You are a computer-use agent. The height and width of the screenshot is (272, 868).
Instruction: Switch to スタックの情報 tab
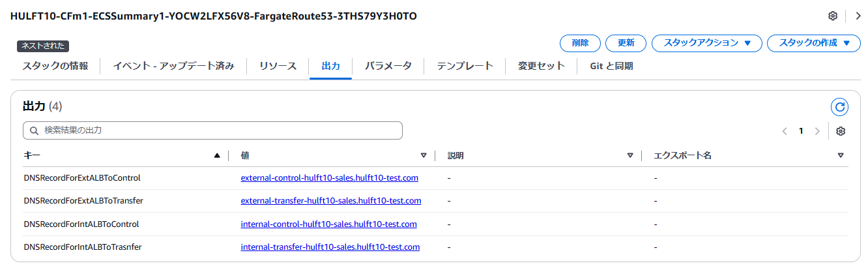coord(55,66)
